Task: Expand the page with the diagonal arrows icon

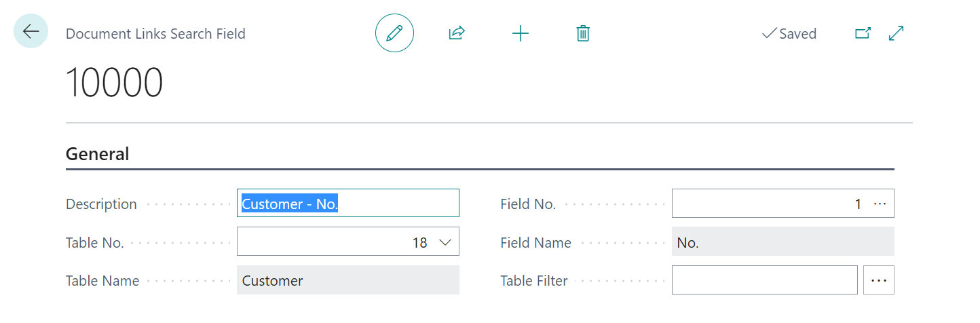Action: 897,33
